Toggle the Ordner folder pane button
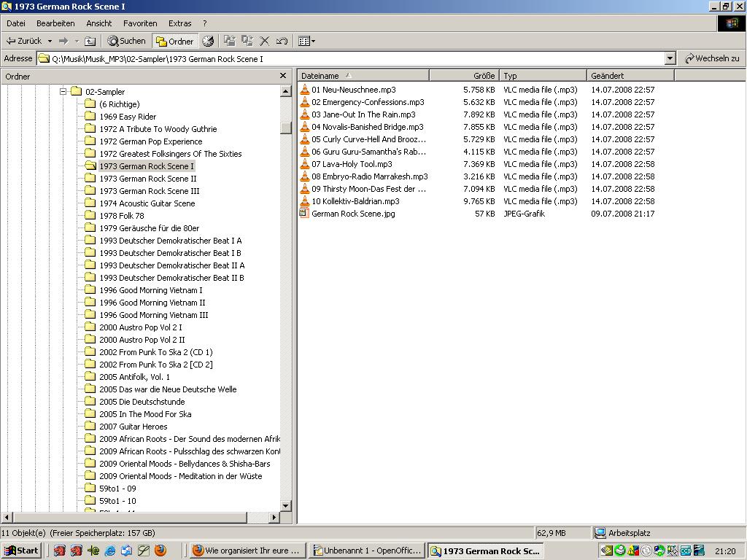Viewport: 747px width, 560px height. point(174,41)
